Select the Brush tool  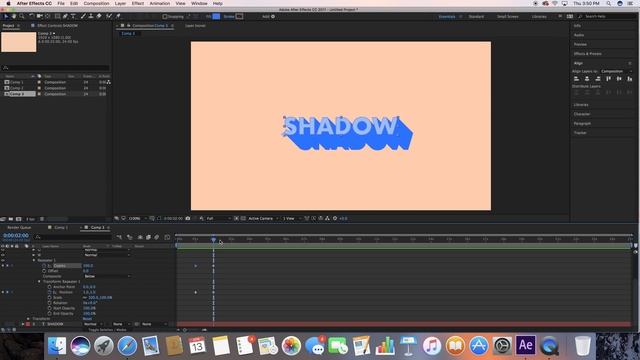[83, 16]
